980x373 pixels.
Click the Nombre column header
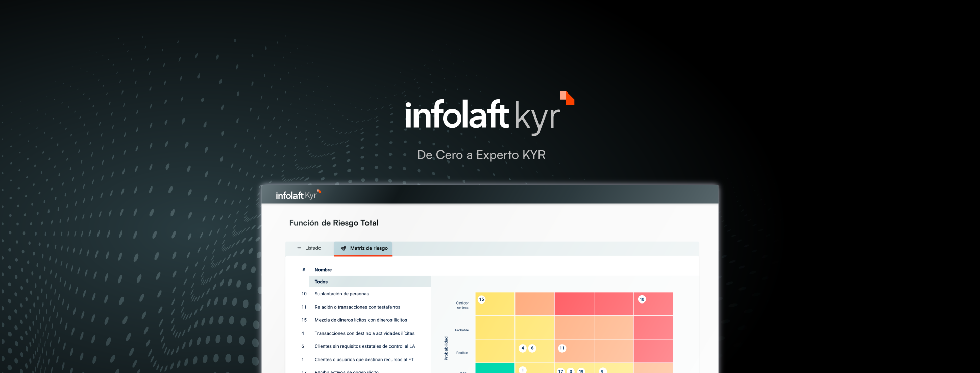[323, 270]
